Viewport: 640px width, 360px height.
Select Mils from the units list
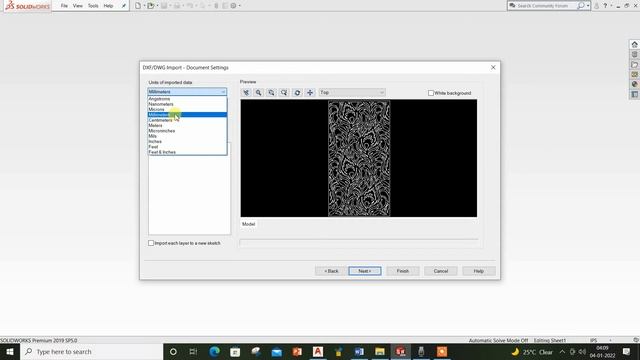pos(187,136)
